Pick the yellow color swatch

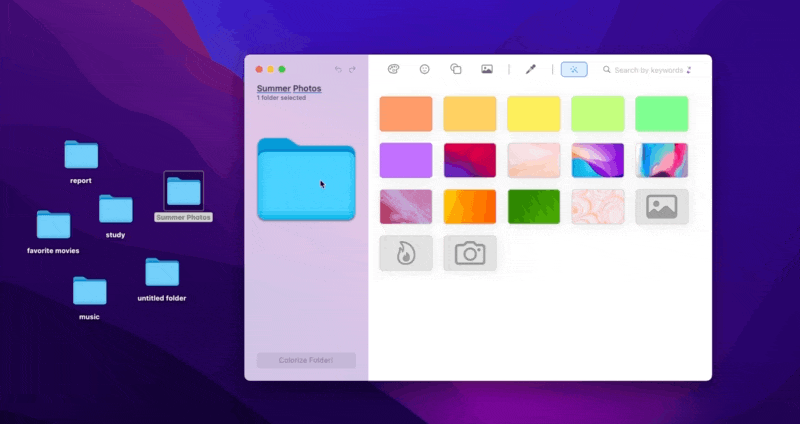pos(534,114)
